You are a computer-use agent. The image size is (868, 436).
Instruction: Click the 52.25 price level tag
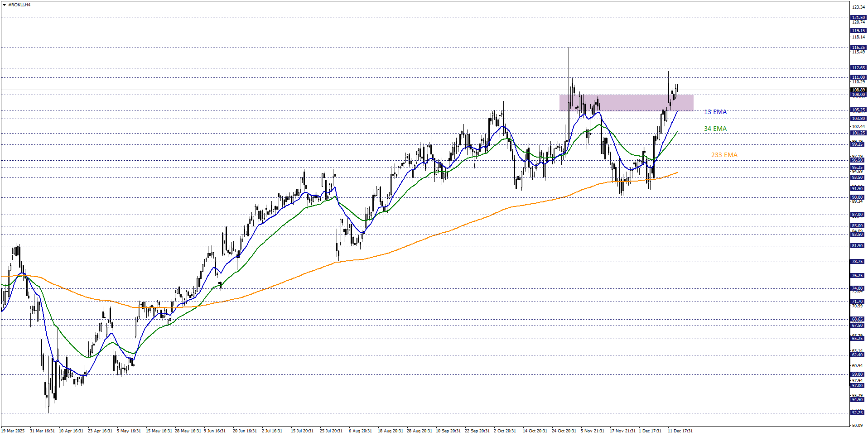pos(857,413)
